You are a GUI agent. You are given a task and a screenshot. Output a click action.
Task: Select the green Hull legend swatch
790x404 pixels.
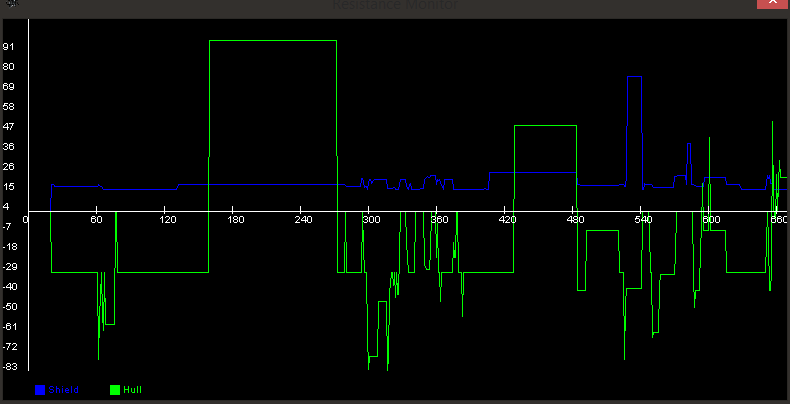pyautogui.click(x=115, y=390)
